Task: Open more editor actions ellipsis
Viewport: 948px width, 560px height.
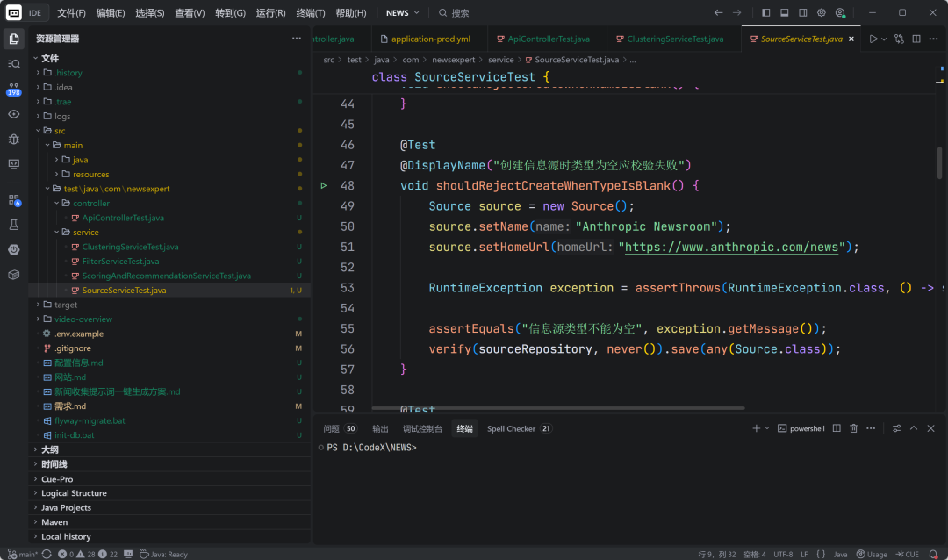Action: 933,39
